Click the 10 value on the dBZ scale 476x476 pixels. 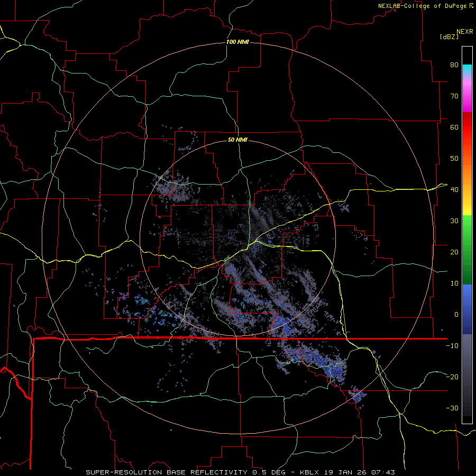454,283
